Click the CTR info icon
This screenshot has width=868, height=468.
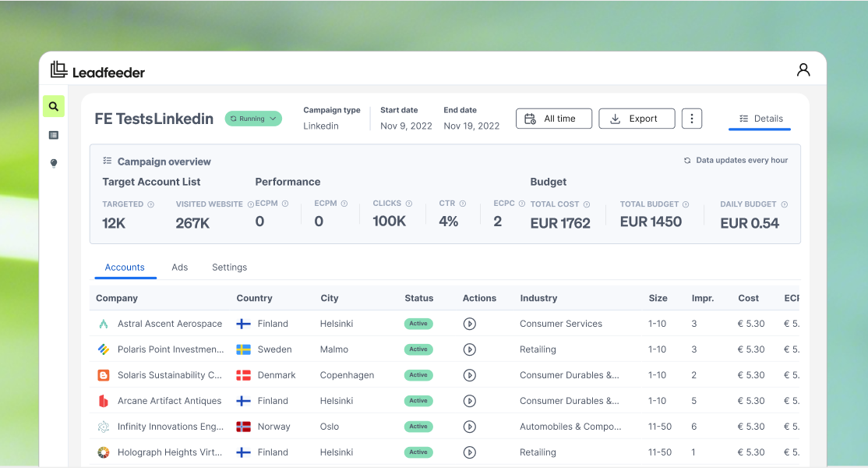click(x=463, y=204)
